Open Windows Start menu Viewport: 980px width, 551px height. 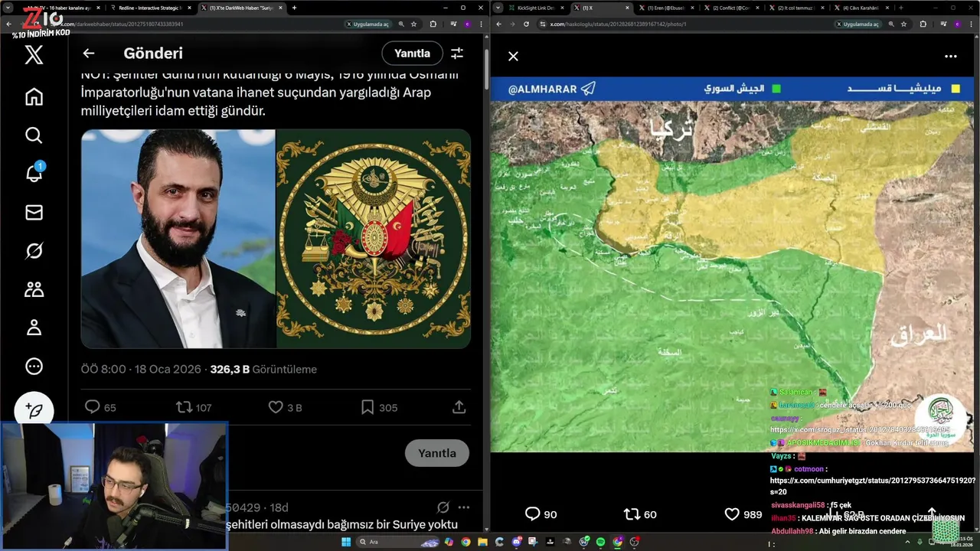click(x=345, y=542)
